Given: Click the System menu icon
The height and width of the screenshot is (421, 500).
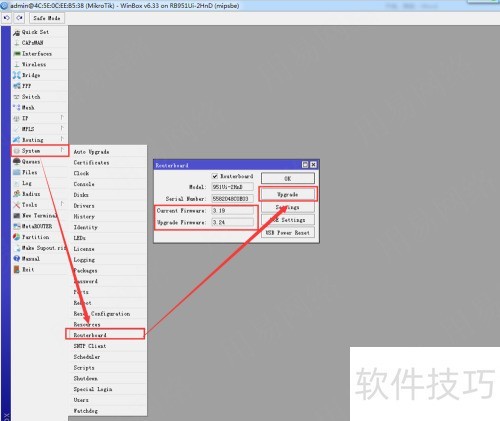Looking at the screenshot, I should point(17,151).
